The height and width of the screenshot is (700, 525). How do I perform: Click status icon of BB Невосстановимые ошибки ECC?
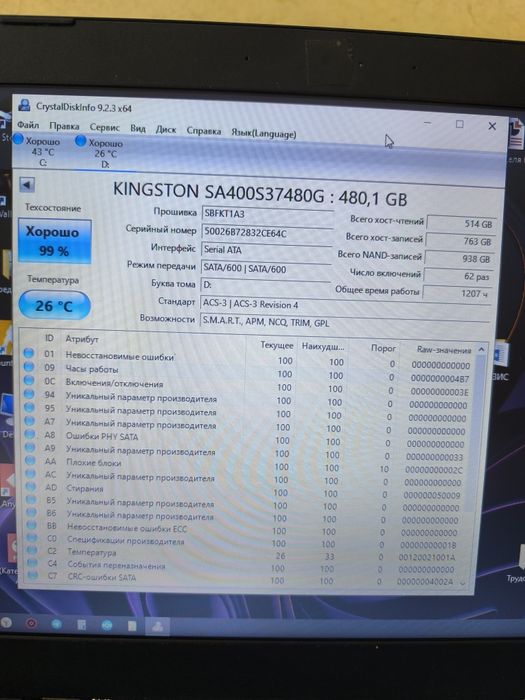click(x=32, y=525)
